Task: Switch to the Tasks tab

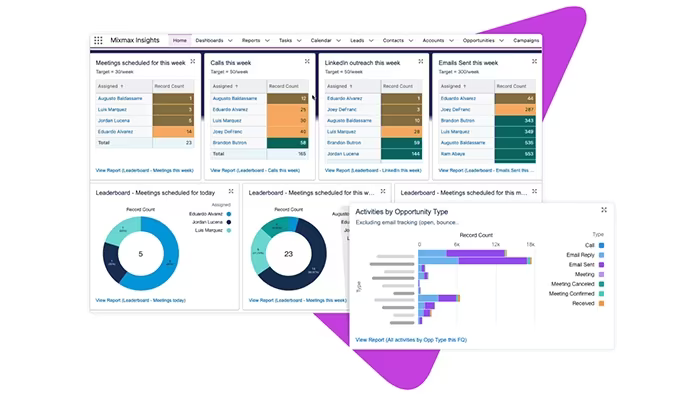Action: [285, 41]
